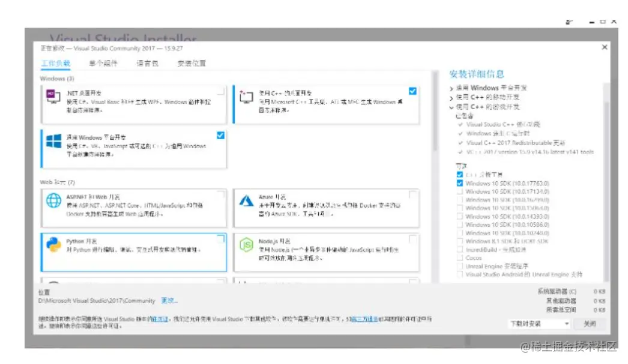
Task: Switch to the 安装位置 install locations tab
Action: (x=192, y=63)
